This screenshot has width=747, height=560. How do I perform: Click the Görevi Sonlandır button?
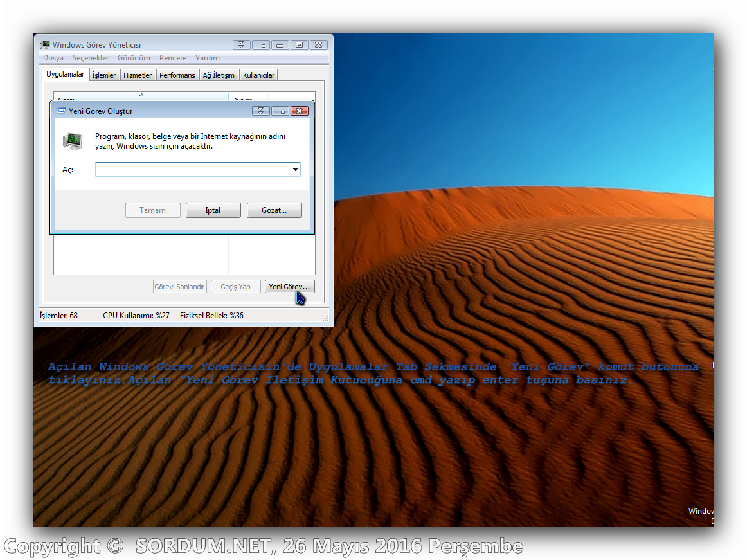point(179,287)
